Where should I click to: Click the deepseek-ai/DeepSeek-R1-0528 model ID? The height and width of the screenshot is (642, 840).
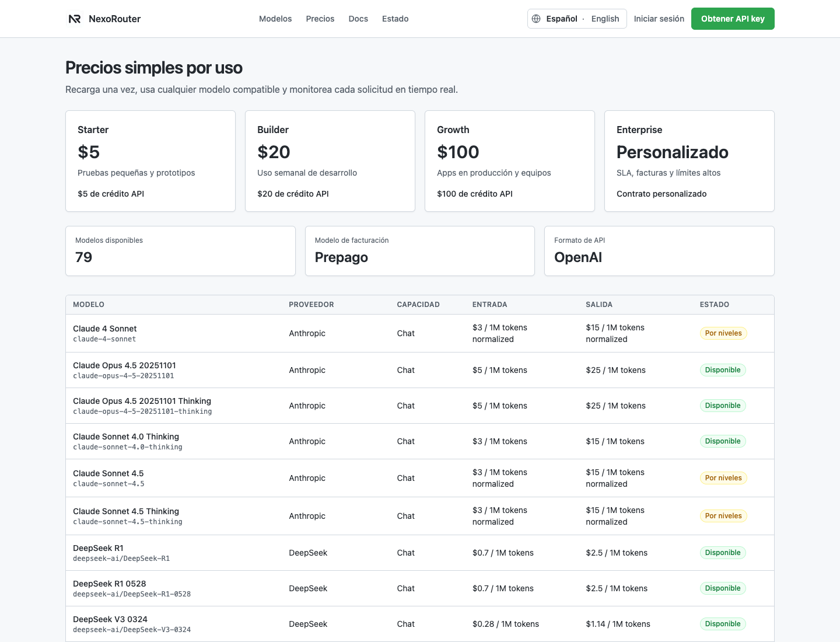coord(132,594)
